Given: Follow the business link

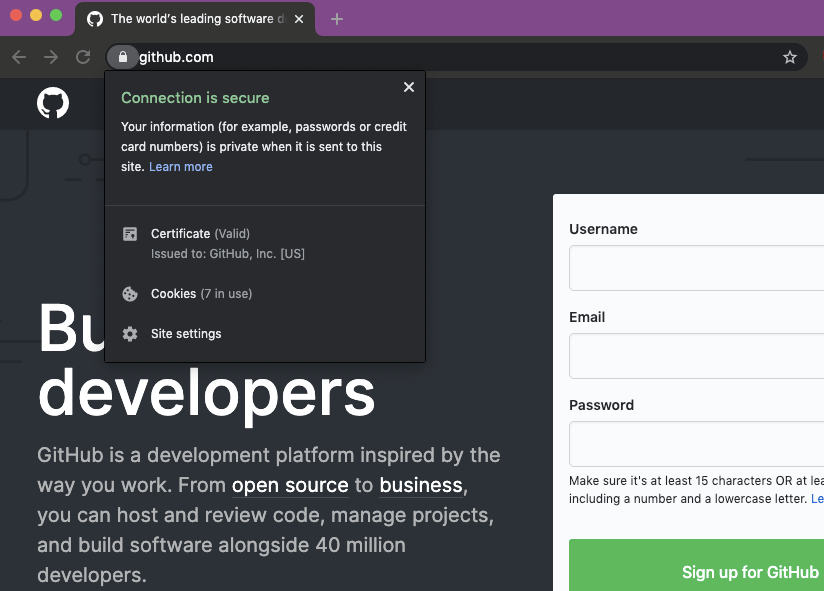Looking at the screenshot, I should click(x=421, y=485).
